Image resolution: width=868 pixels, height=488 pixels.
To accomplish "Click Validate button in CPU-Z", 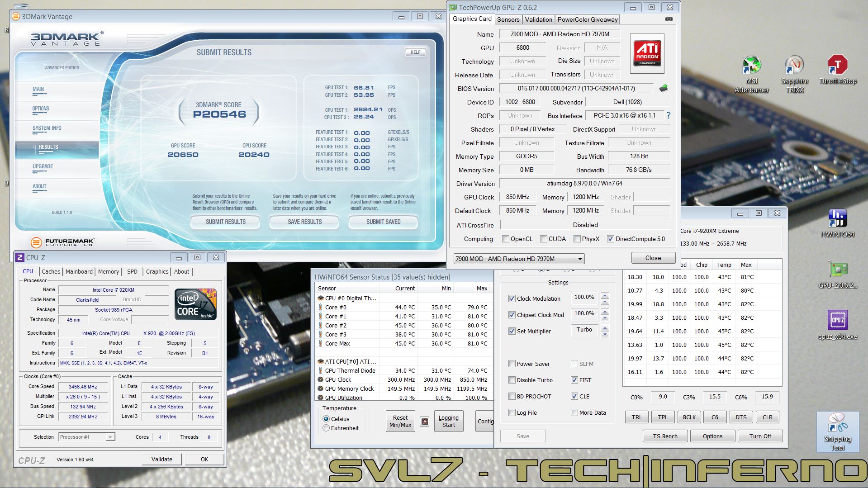I will pos(162,459).
